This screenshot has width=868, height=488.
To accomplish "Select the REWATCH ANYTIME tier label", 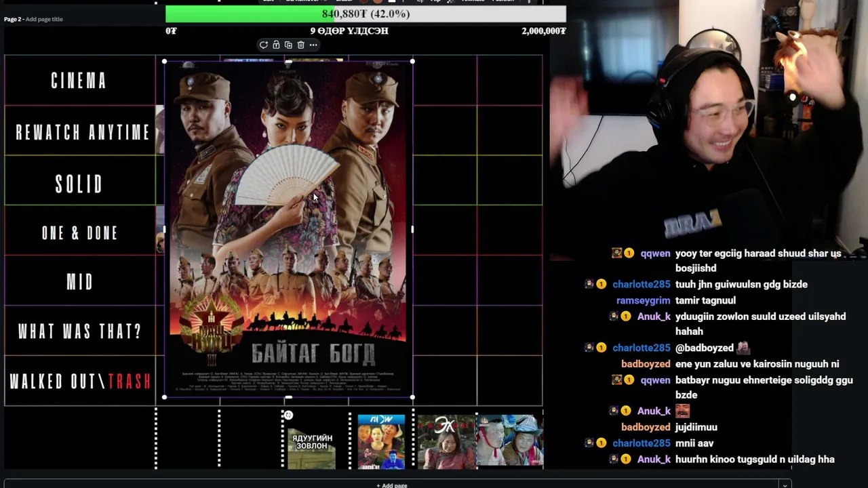I will click(x=83, y=131).
